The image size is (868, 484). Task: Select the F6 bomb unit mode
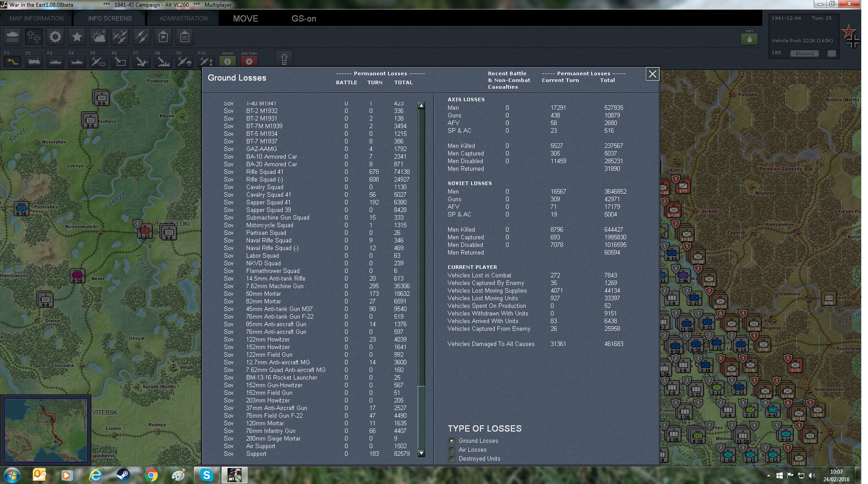click(x=120, y=61)
